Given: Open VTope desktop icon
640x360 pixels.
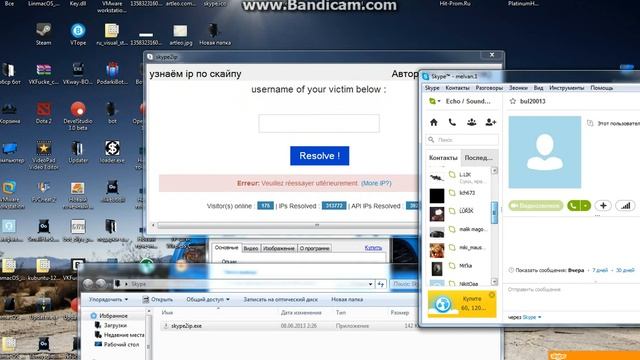Looking at the screenshot, I should click(x=78, y=34).
